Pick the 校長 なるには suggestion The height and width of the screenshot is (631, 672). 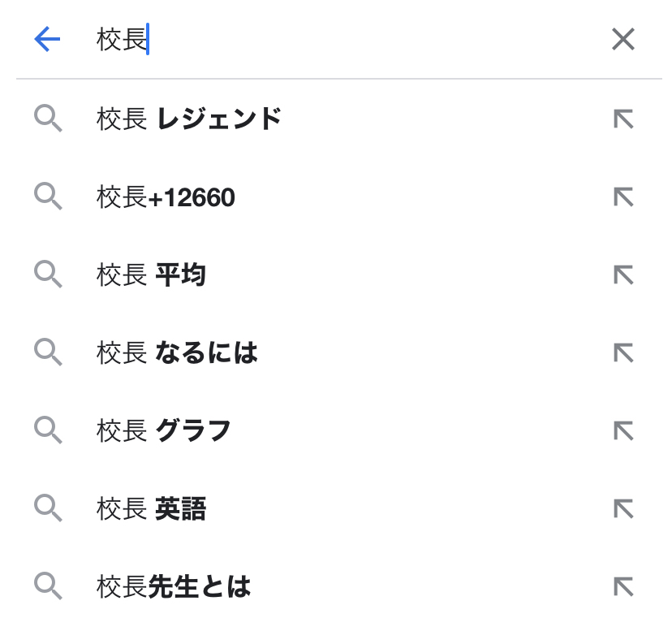[177, 353]
